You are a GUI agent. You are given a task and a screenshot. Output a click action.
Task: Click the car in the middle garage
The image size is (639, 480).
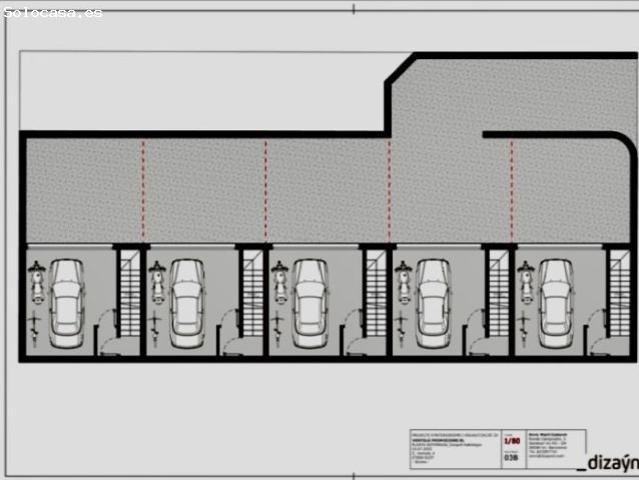pos(310,302)
